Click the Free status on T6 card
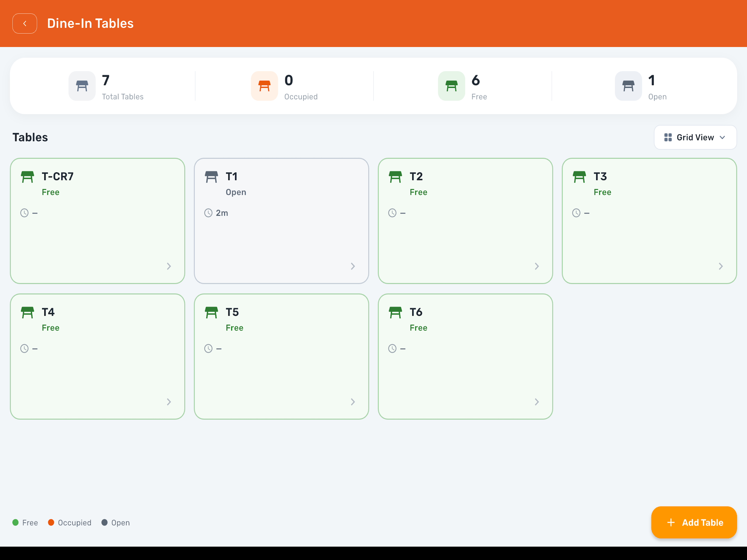 [x=419, y=328]
